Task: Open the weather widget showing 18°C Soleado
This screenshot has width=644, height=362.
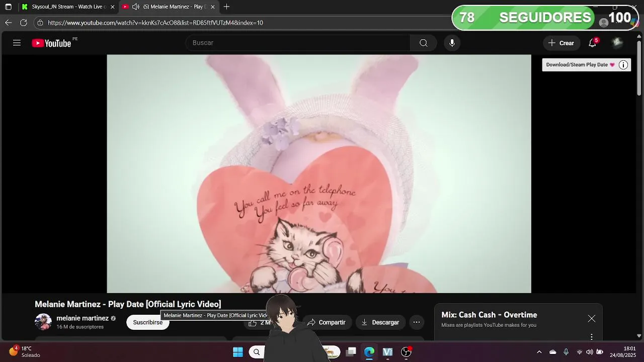Action: (24, 352)
